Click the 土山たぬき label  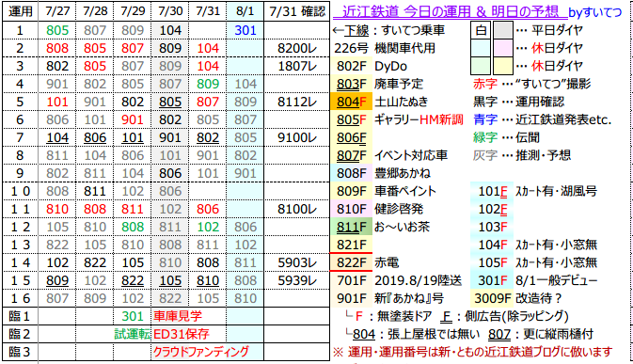tap(401, 102)
